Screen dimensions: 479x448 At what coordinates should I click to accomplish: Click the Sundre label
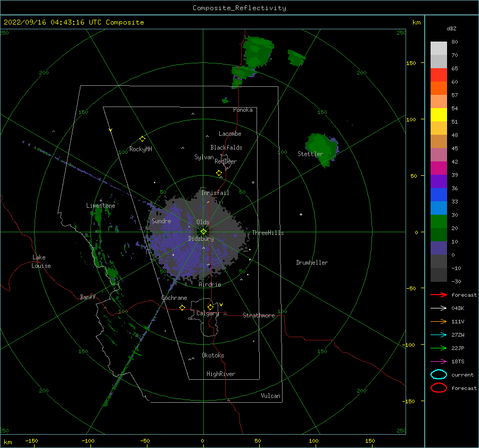(161, 221)
